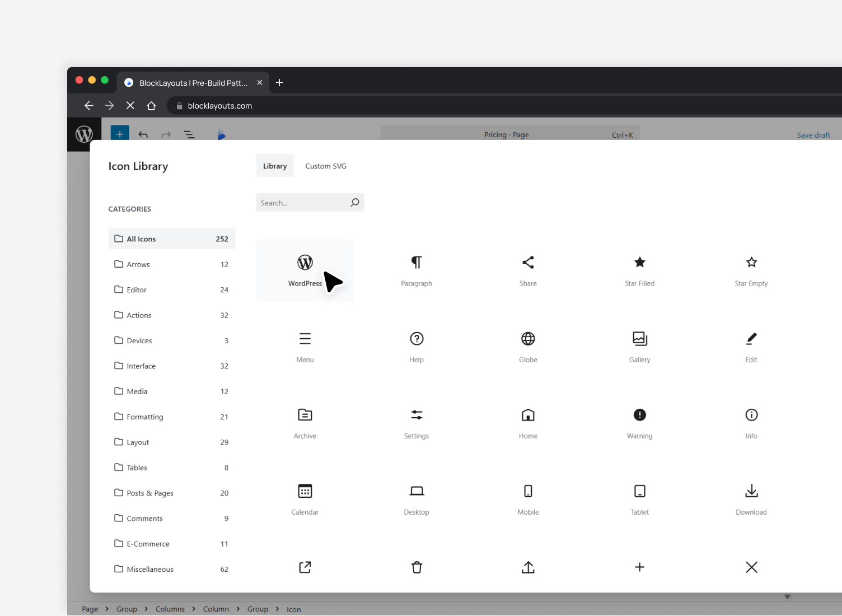Open the Custom SVG tab
This screenshot has height=616, width=842.
(326, 166)
